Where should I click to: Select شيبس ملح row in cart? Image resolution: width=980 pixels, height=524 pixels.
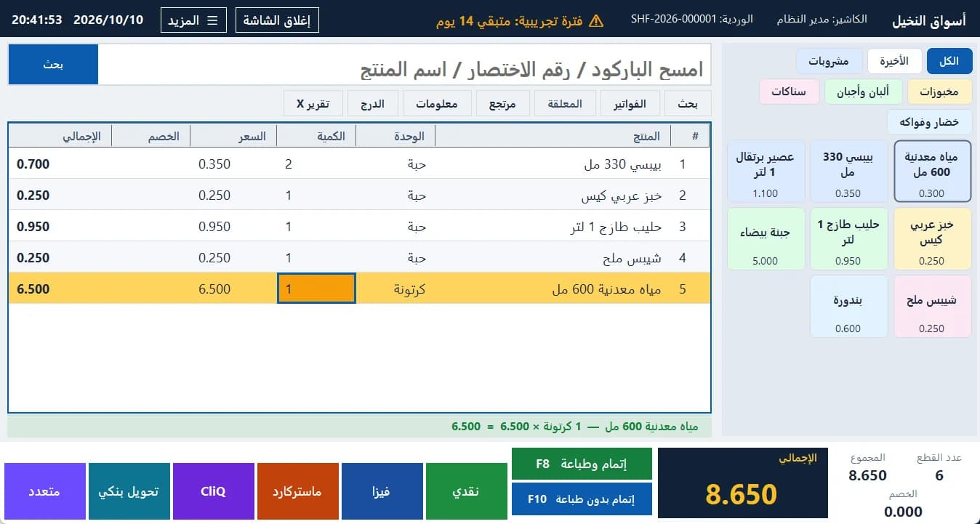pos(359,258)
